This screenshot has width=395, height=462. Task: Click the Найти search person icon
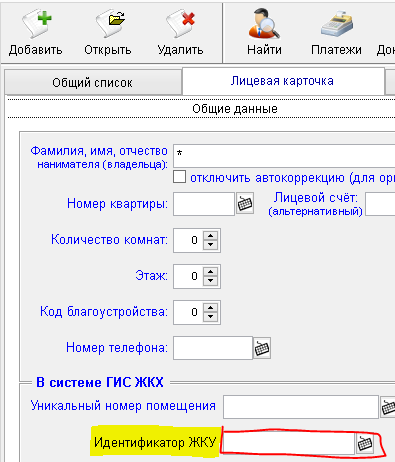[264, 23]
